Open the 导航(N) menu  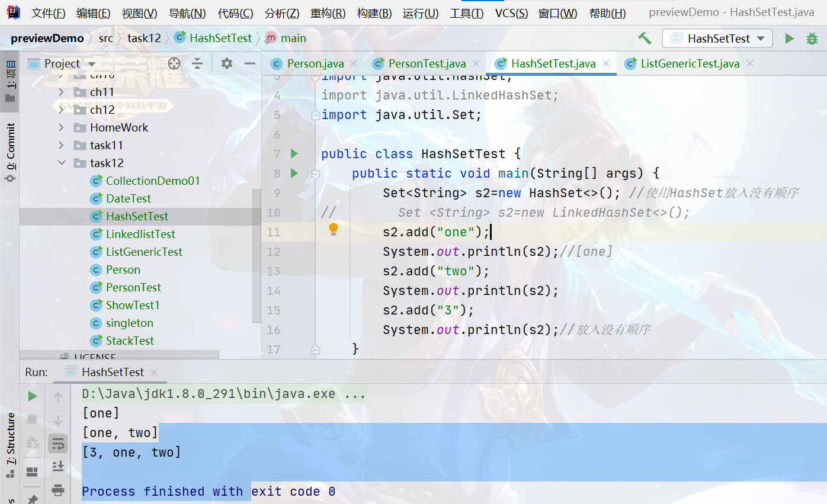tap(187, 13)
